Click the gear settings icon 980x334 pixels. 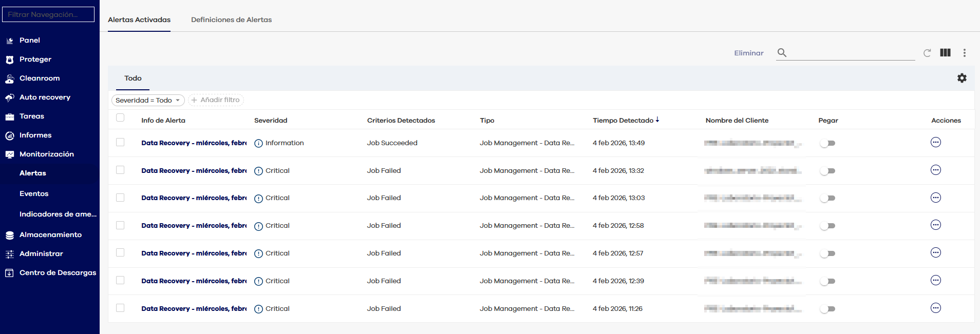pos(962,78)
